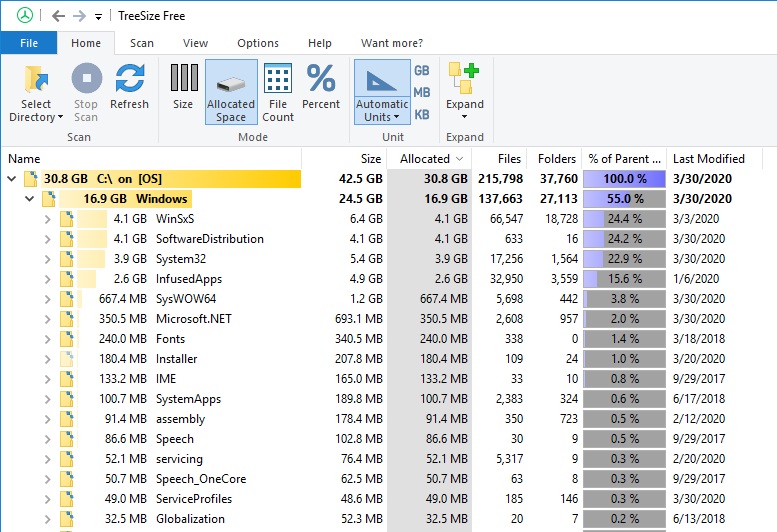Navigate back with the left arrow
The height and width of the screenshot is (532, 777).
tap(58, 16)
